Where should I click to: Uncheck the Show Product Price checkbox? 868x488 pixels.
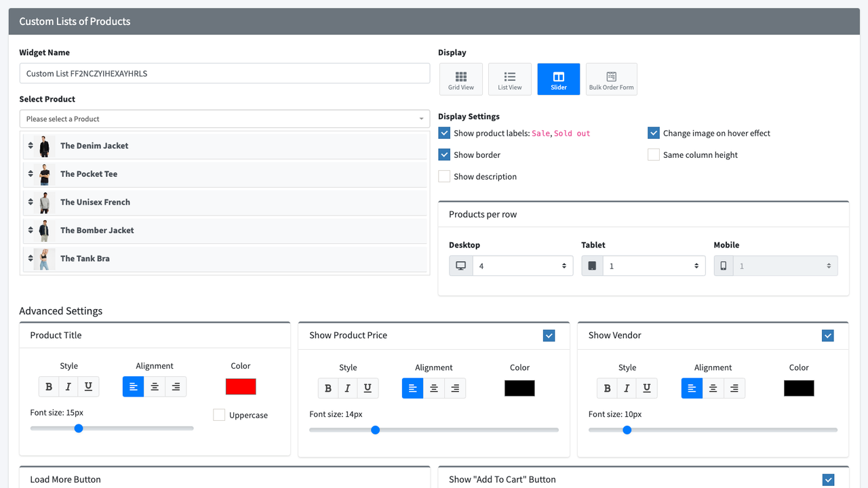point(549,335)
